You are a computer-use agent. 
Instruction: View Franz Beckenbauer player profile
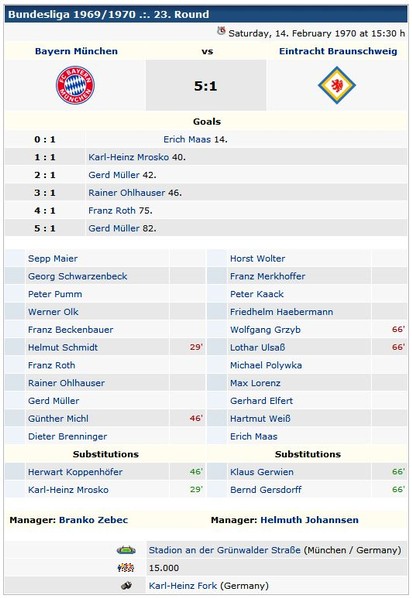pyautogui.click(x=71, y=330)
